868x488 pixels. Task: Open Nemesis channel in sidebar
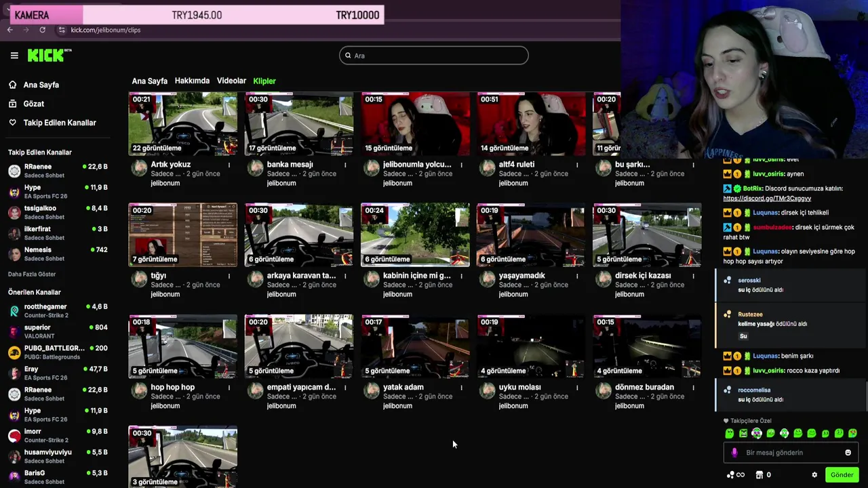click(x=58, y=253)
